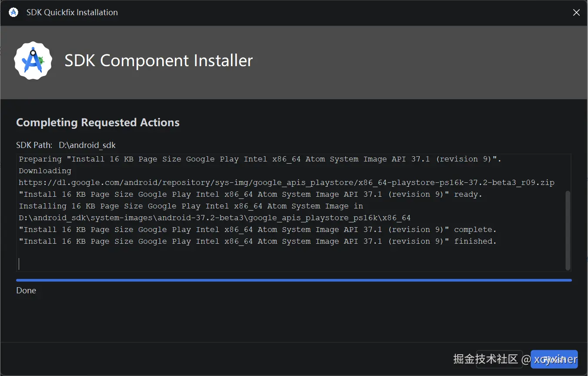Click the Downloading log line
The image size is (588, 376).
coord(45,171)
